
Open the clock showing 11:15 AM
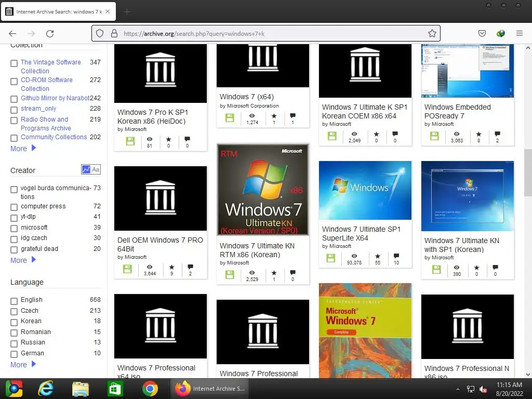(x=509, y=389)
